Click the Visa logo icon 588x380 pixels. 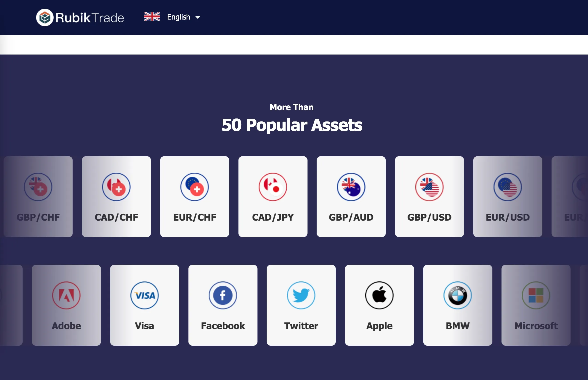pyautogui.click(x=145, y=295)
